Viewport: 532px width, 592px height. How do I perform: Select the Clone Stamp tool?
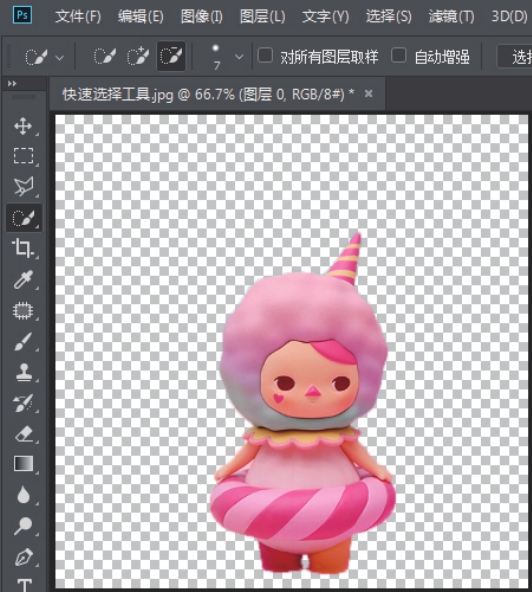[23, 372]
